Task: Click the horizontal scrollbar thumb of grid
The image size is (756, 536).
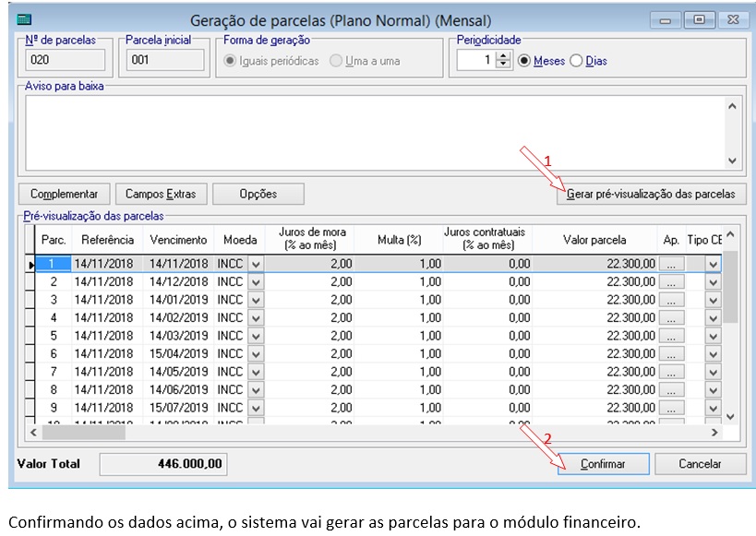Action: 83,433
